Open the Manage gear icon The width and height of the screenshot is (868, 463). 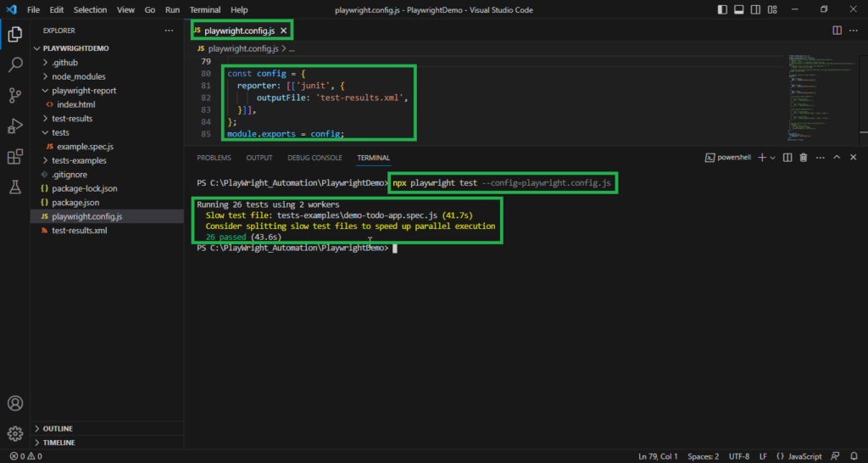[x=15, y=434]
